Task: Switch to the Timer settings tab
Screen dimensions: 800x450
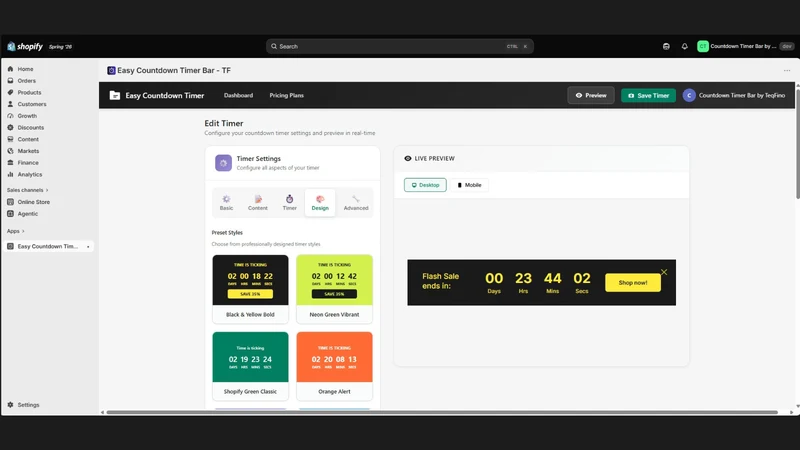Action: (289, 203)
